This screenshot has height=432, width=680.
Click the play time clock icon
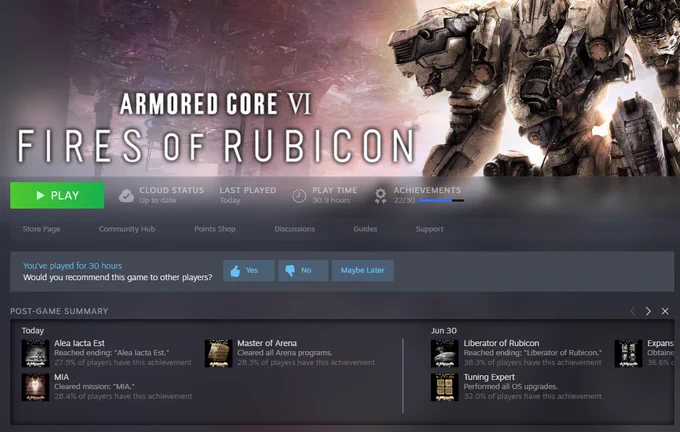tap(299, 196)
